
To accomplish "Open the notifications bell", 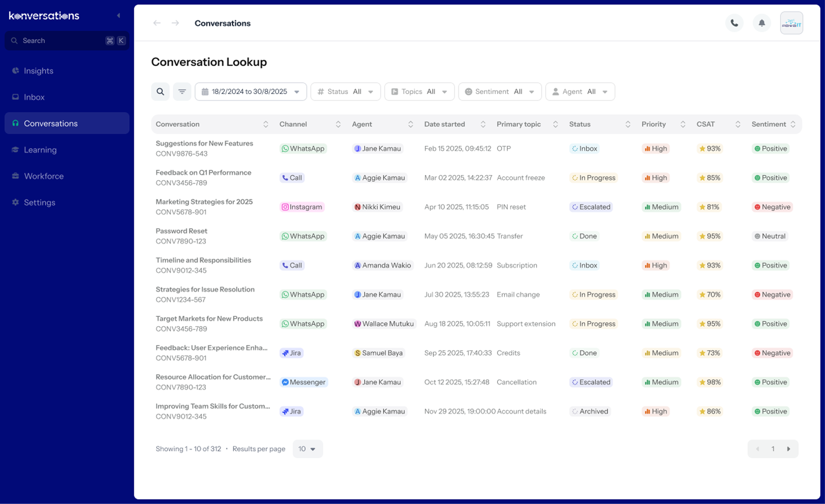I will click(x=762, y=23).
